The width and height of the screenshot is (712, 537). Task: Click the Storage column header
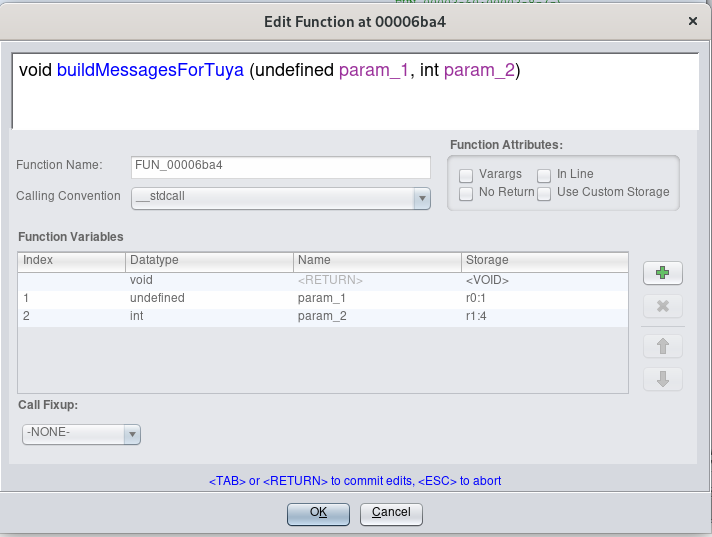pyautogui.click(x=545, y=260)
